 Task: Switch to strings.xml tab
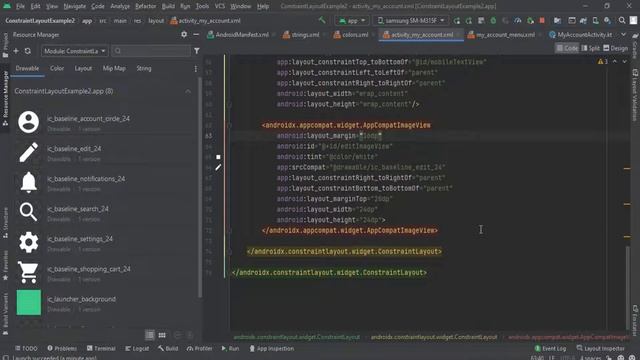(x=301, y=35)
